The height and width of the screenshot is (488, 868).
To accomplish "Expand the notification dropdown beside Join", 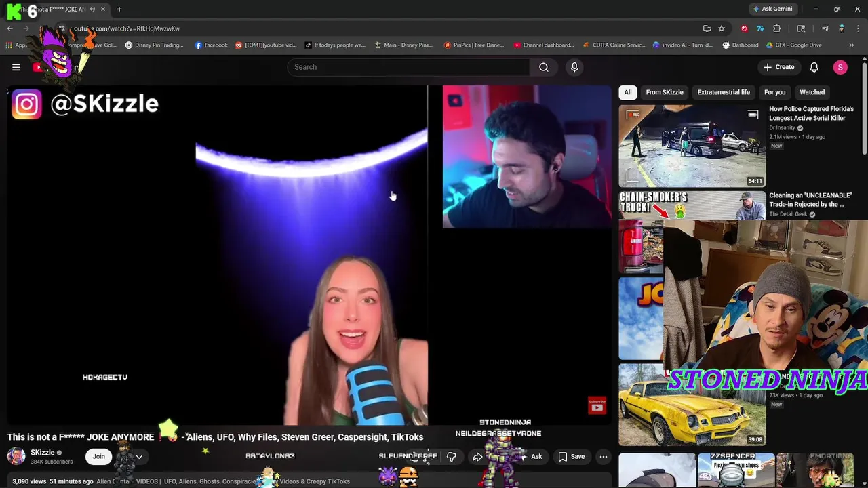I will [x=139, y=456].
